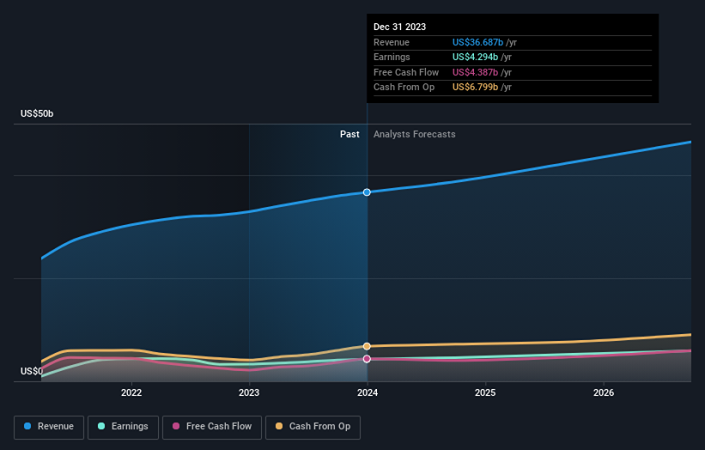Viewport: 705px width, 450px height.
Task: Toggle the Revenue legend button
Action: [49, 427]
